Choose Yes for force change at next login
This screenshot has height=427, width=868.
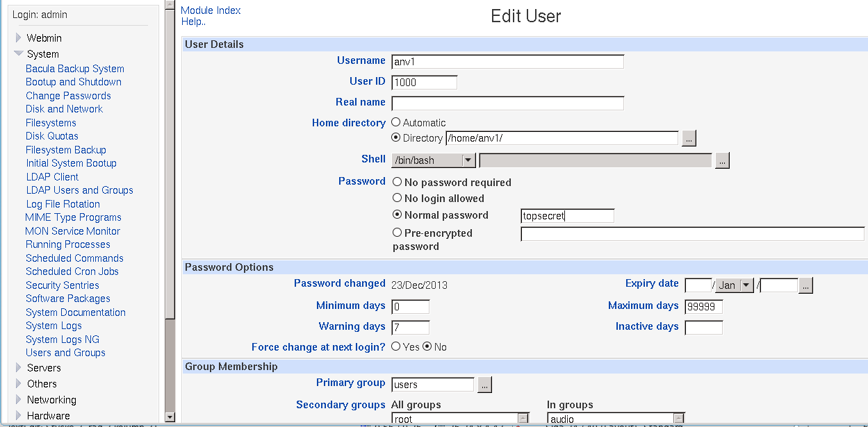(x=395, y=346)
